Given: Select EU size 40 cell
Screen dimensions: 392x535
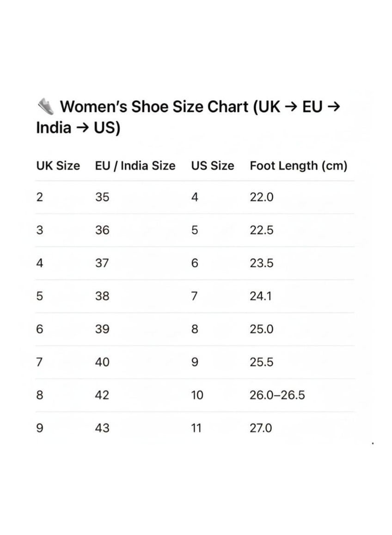Looking at the screenshot, I should pos(102,362).
